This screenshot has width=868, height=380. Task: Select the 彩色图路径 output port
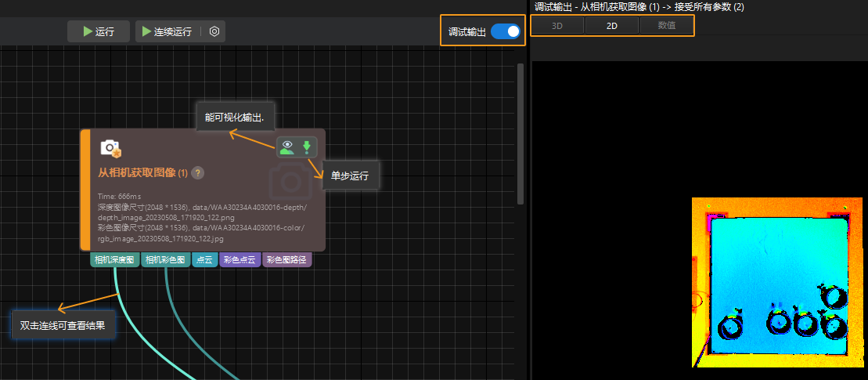(287, 260)
